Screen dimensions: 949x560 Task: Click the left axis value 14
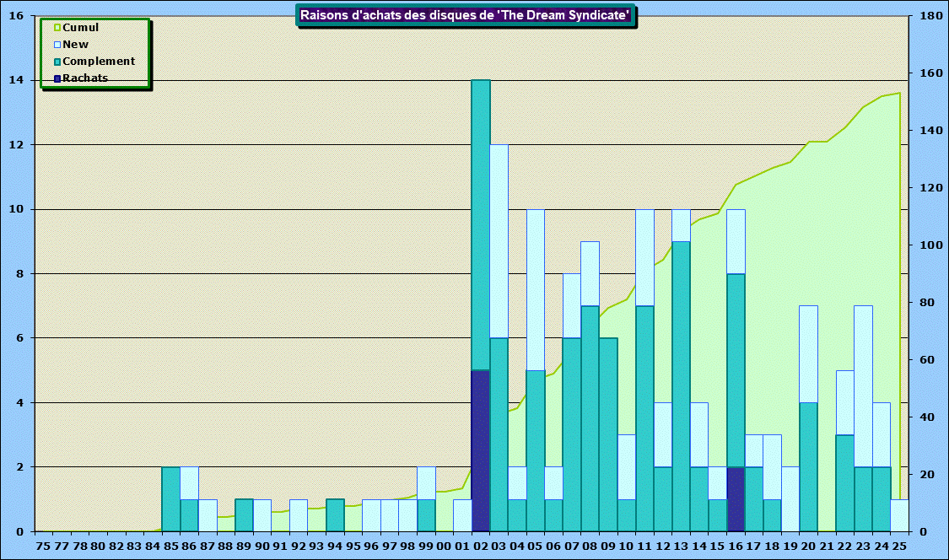18,81
